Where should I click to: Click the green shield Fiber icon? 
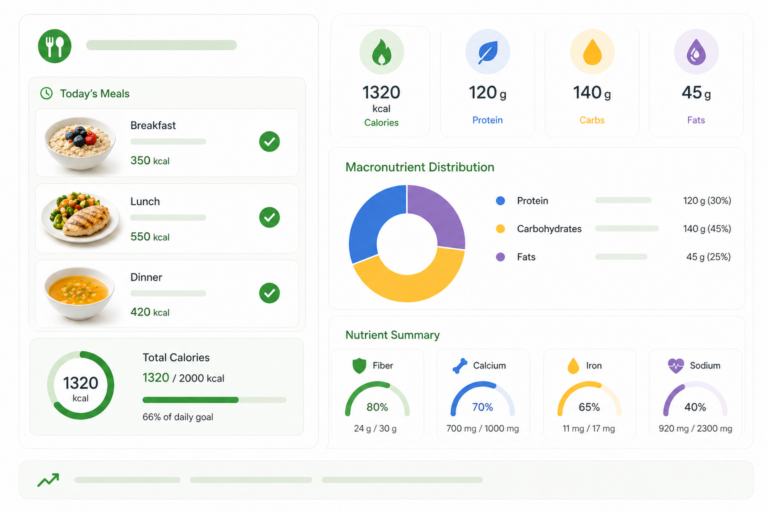(x=360, y=366)
